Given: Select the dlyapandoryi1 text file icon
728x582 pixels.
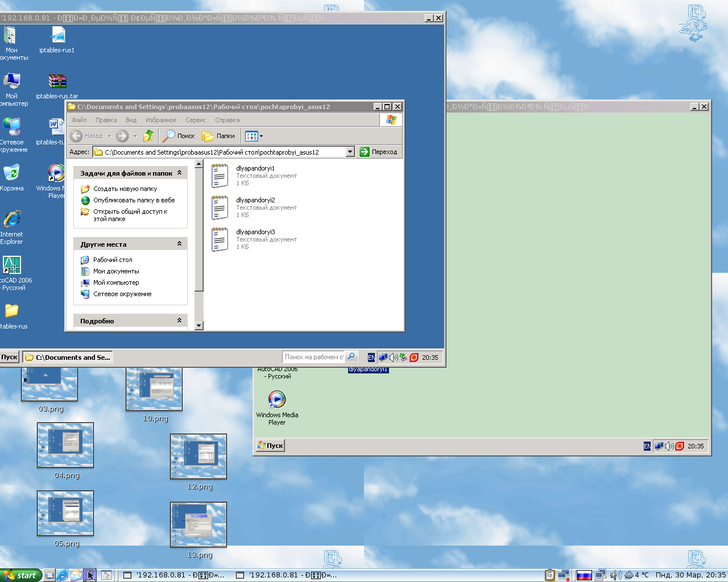Looking at the screenshot, I should [220, 176].
